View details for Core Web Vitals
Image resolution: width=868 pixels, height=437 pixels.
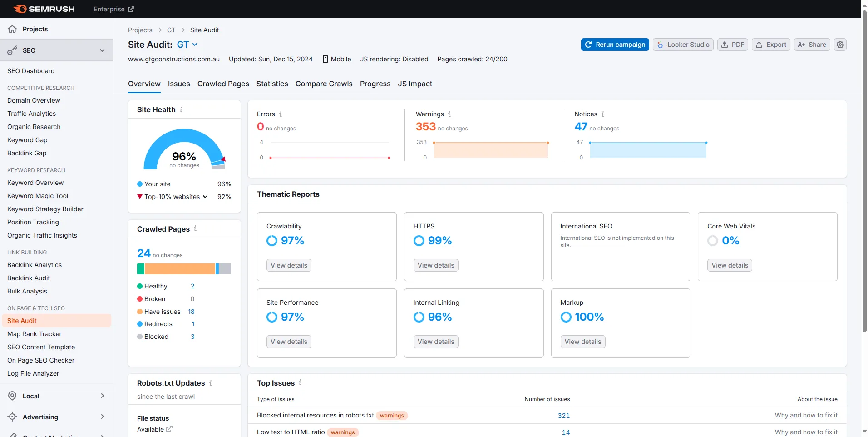point(730,265)
